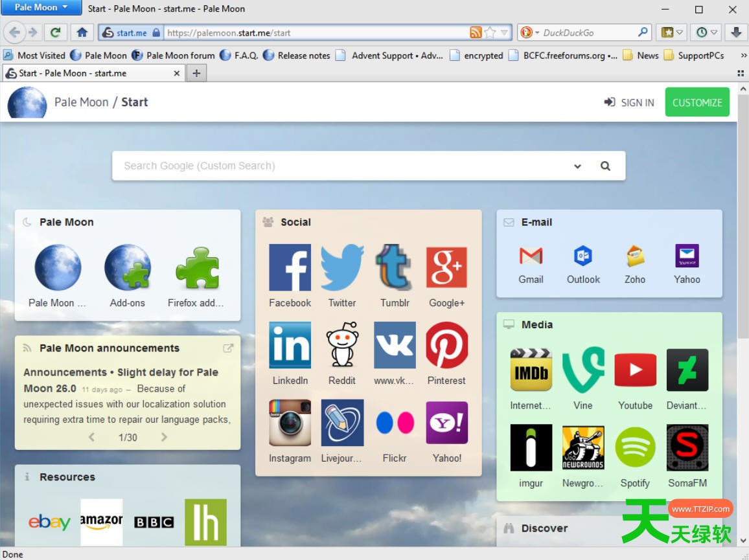Show more bookmarks via the overflow chevron
This screenshot has width=749, height=560.
743,56
